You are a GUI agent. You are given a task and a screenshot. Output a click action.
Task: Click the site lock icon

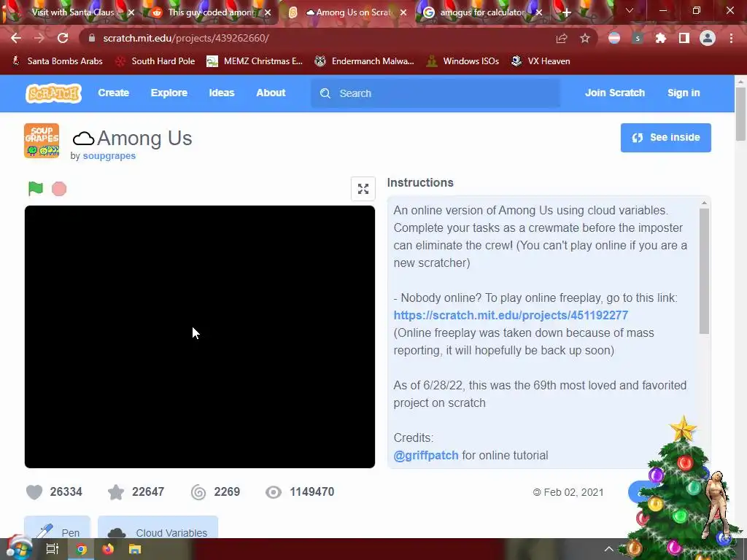pyautogui.click(x=92, y=38)
